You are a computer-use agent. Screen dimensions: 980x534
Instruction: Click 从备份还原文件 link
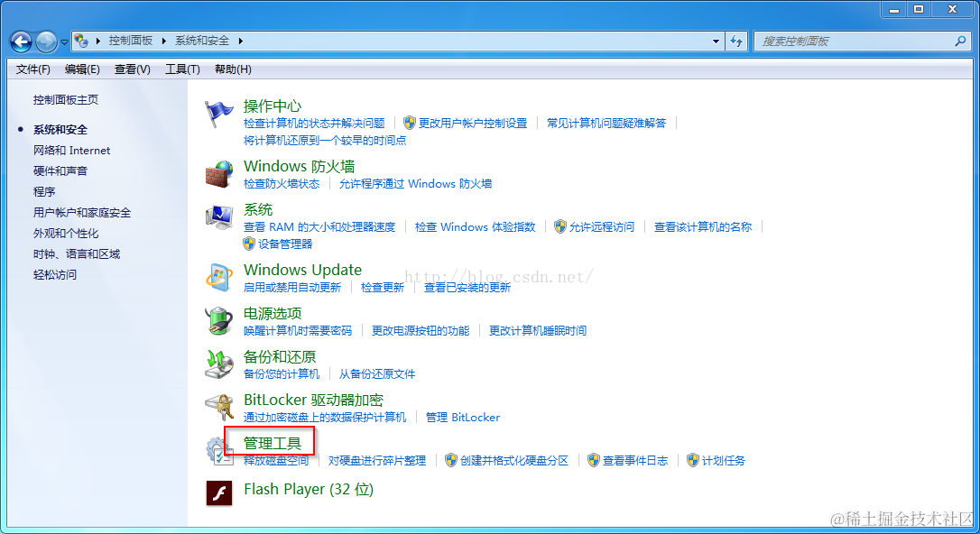click(377, 374)
